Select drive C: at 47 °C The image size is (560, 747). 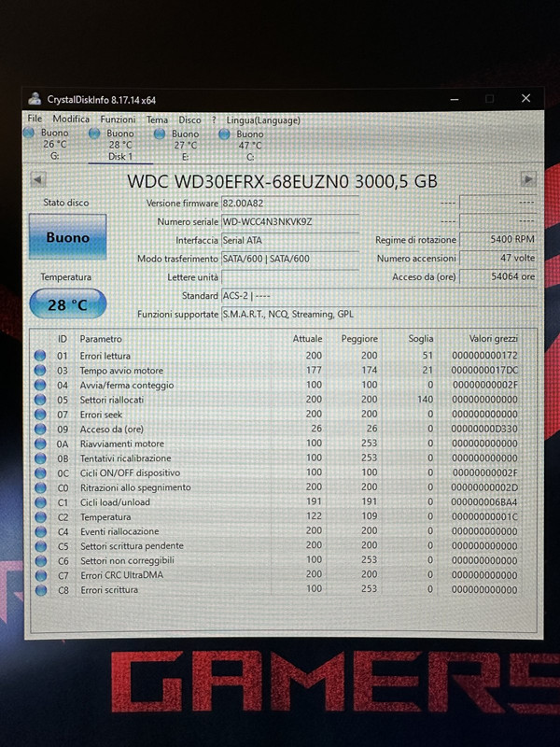249,146
